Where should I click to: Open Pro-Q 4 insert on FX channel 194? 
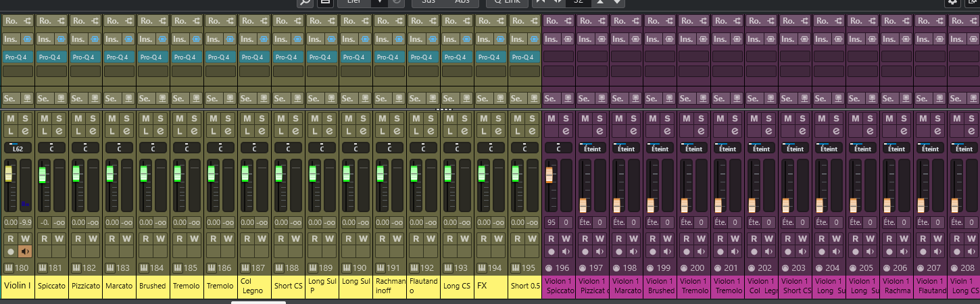[491, 57]
